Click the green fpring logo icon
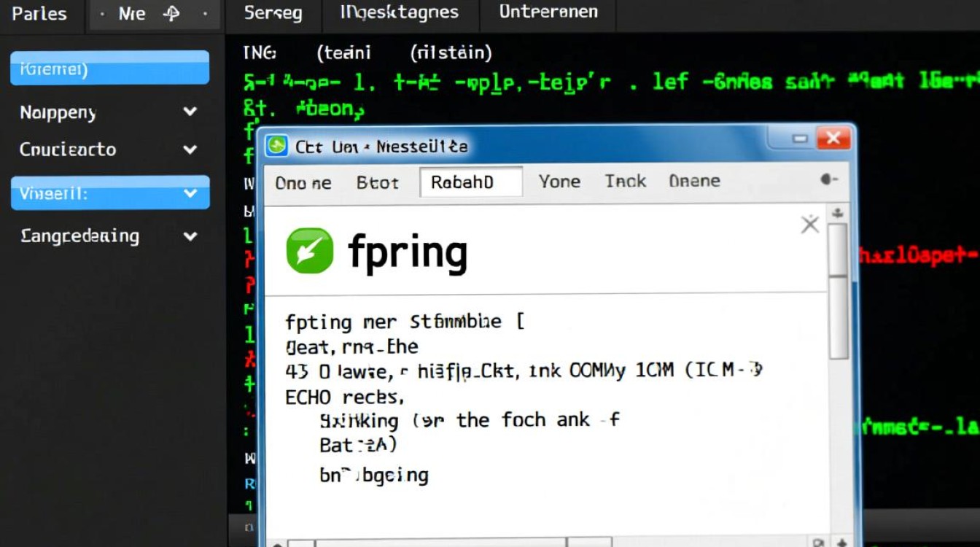 click(x=310, y=251)
